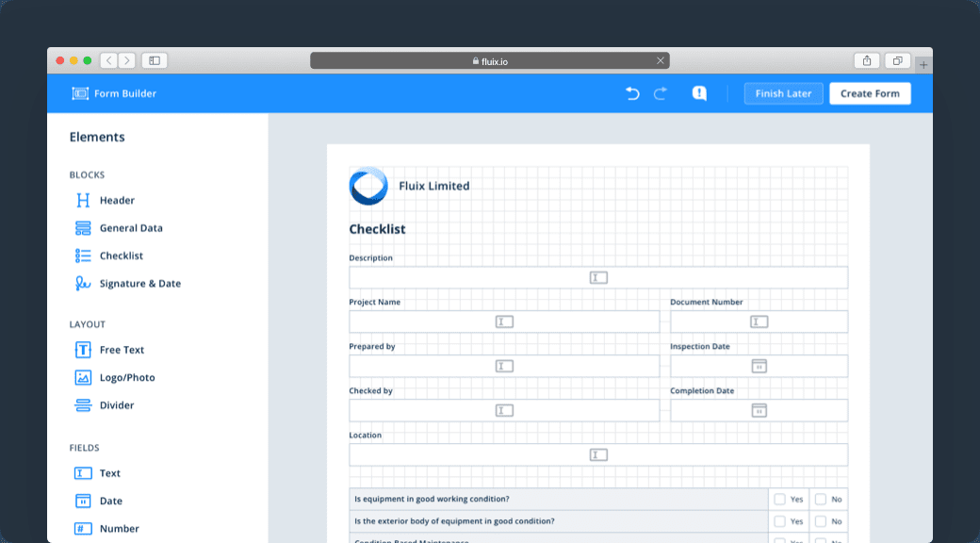
Task: Check Yes for exterior body condition
Action: coord(779,521)
